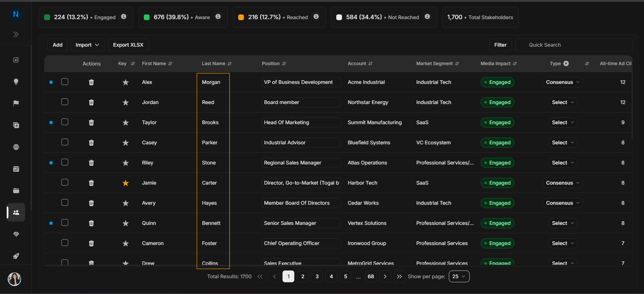
Task: Tick the checkbox for Quinn Bennett
Action: point(65,223)
